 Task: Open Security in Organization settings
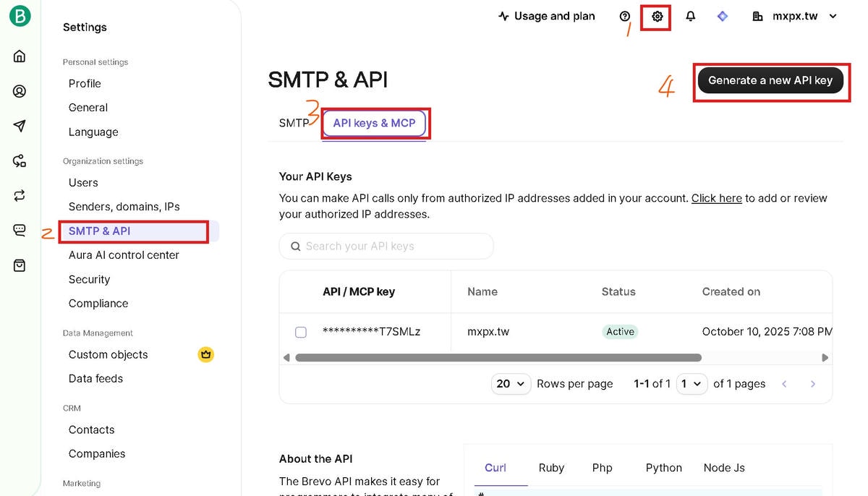point(89,279)
